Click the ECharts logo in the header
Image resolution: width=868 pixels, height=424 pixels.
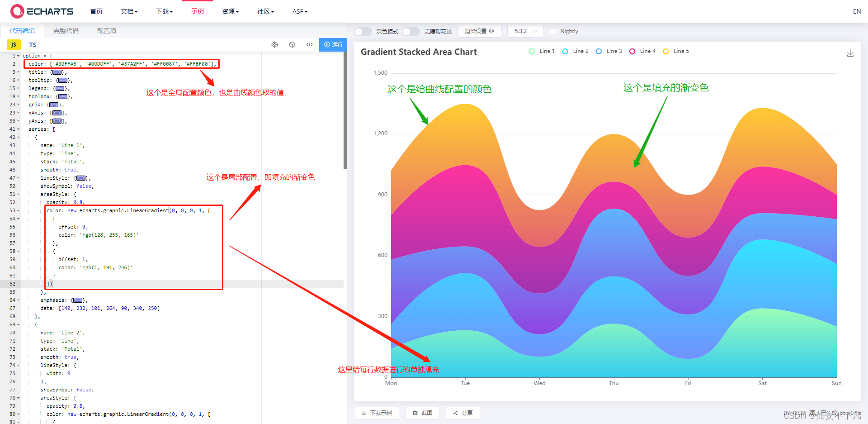42,11
